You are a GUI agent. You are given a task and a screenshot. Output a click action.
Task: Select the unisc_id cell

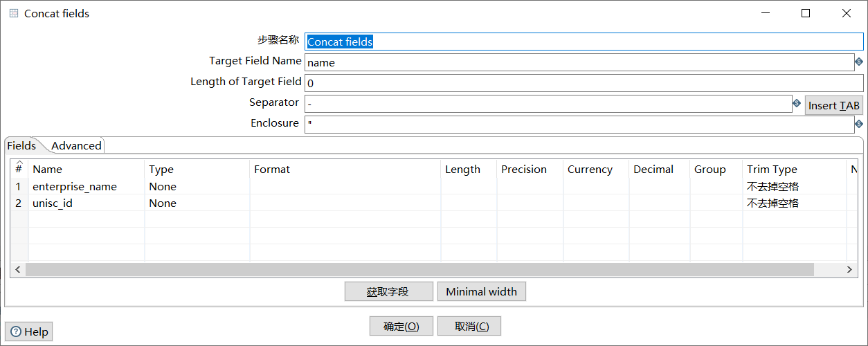(x=87, y=203)
